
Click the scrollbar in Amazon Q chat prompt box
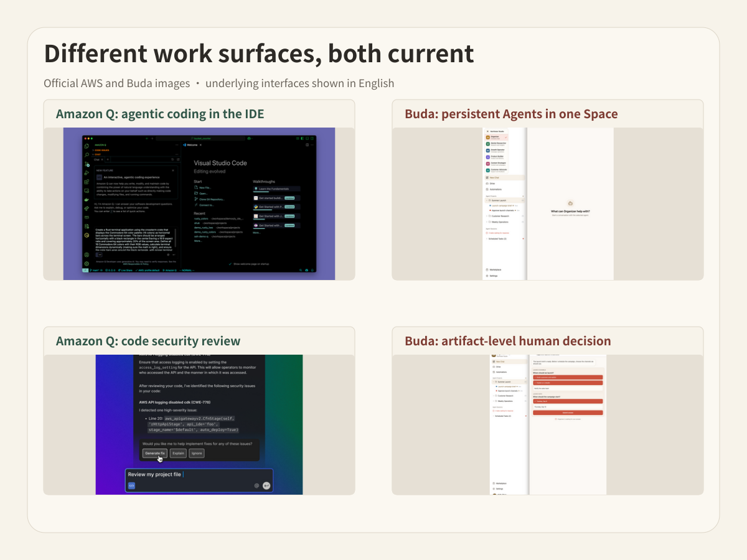click(x=175, y=238)
